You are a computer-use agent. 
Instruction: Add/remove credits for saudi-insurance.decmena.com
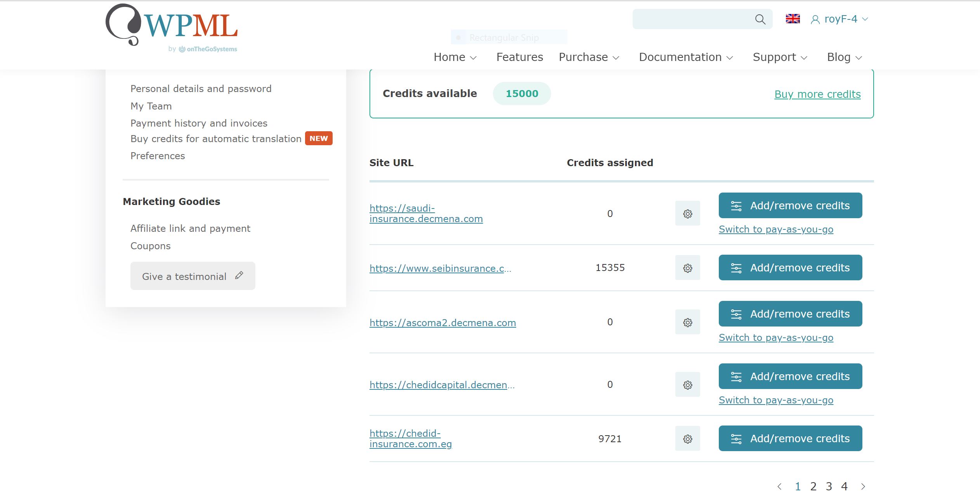click(790, 205)
